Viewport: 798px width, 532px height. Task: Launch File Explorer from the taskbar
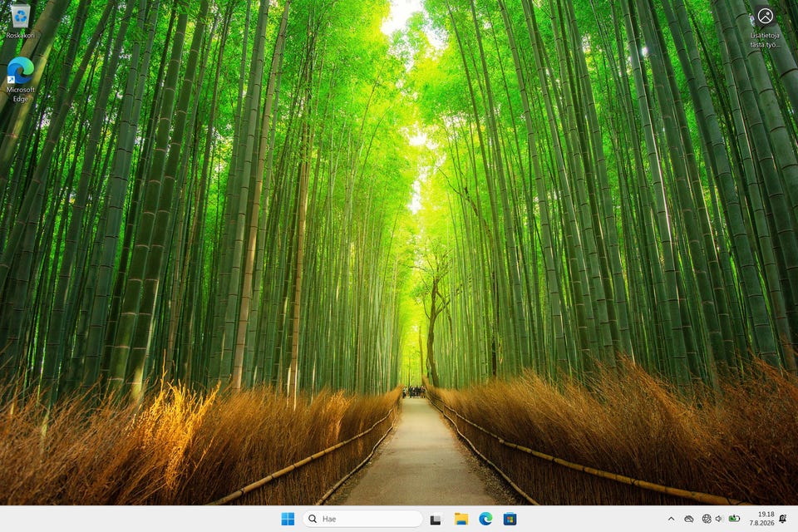coord(461,519)
